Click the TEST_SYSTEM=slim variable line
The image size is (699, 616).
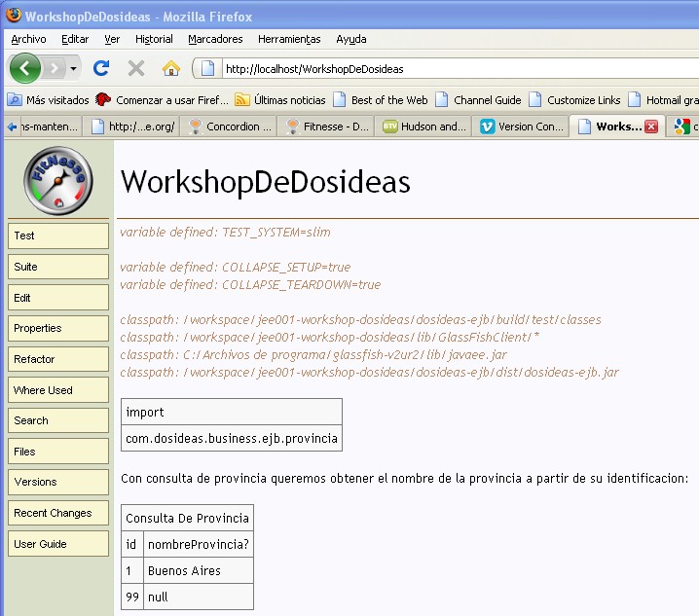[x=225, y=233]
